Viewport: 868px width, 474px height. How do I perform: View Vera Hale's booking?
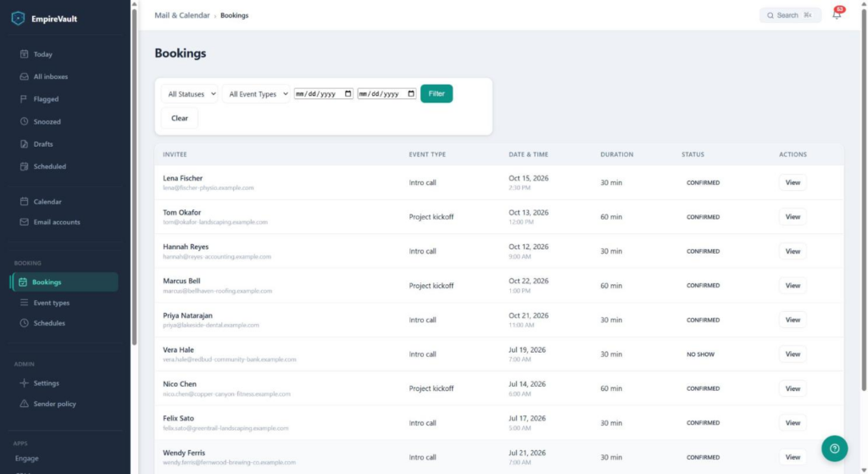(x=793, y=354)
